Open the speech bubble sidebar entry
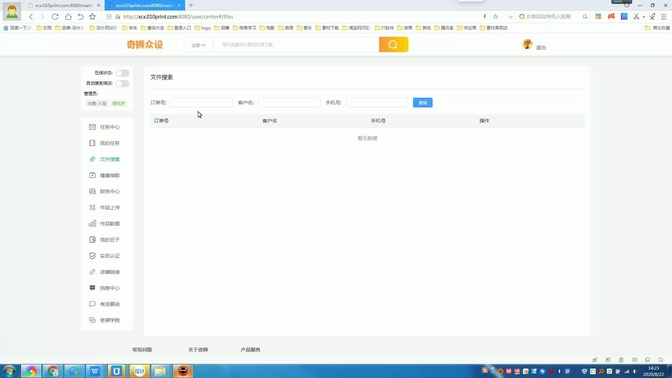 point(105,304)
